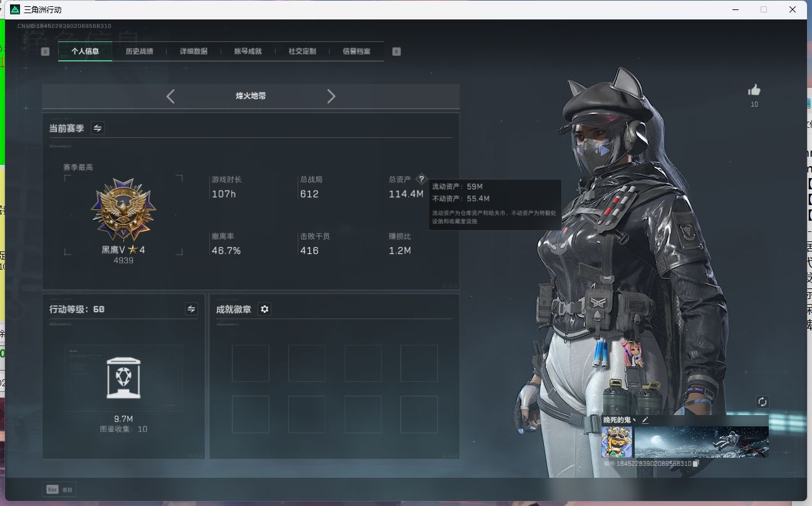Open the 详细数据 tab

pos(194,51)
